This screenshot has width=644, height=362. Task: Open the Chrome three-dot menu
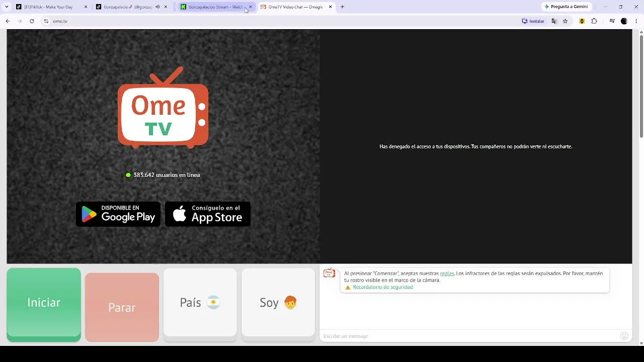coord(636,21)
